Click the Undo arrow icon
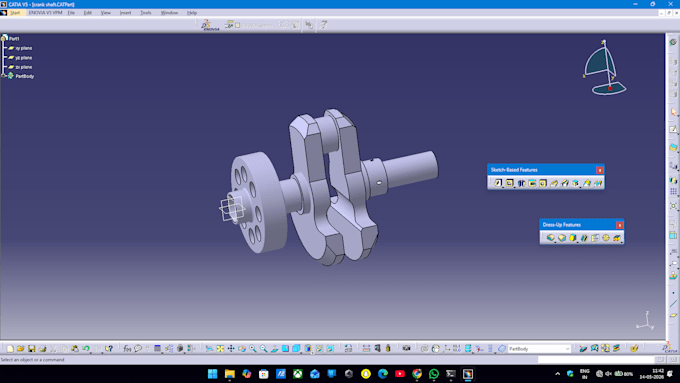This screenshot has height=383, width=680. 85,349
